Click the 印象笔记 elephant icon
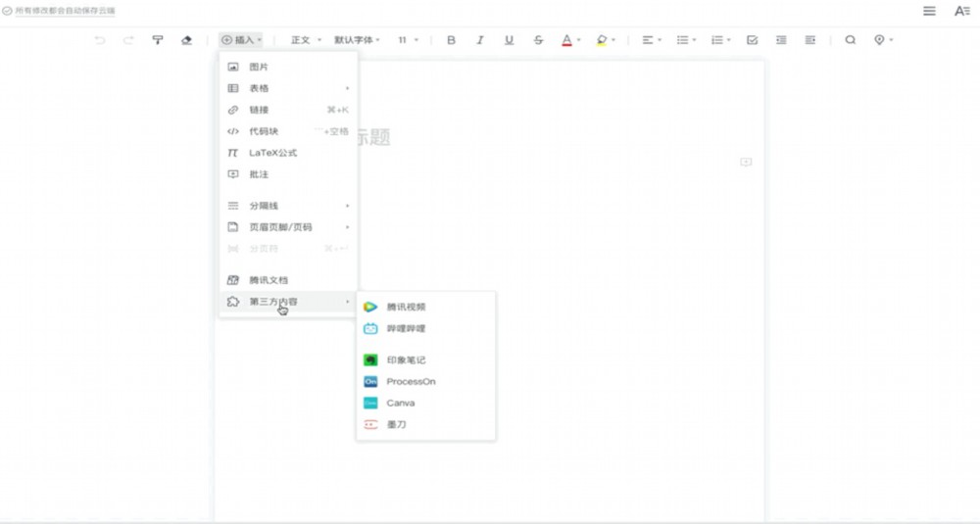This screenshot has height=524, width=980. [370, 359]
